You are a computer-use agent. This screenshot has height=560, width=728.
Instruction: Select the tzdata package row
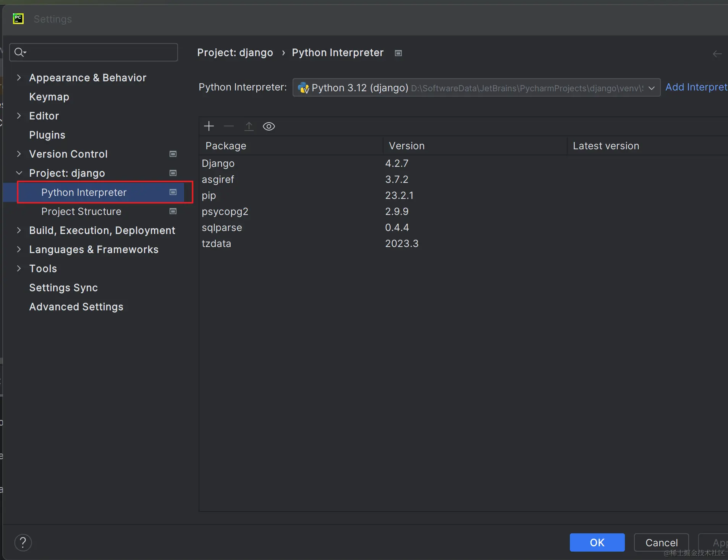[x=463, y=244]
